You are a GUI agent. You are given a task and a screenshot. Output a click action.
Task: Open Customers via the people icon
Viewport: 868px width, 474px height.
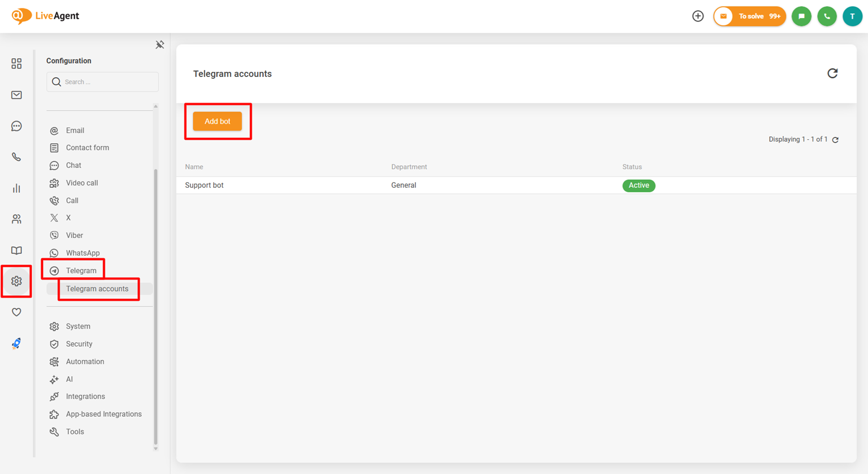16,219
